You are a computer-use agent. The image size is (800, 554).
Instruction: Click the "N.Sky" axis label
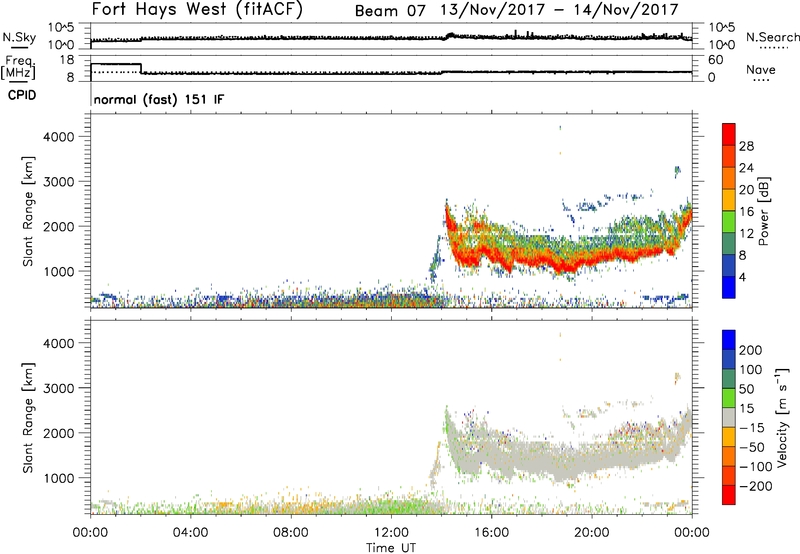[x=19, y=37]
